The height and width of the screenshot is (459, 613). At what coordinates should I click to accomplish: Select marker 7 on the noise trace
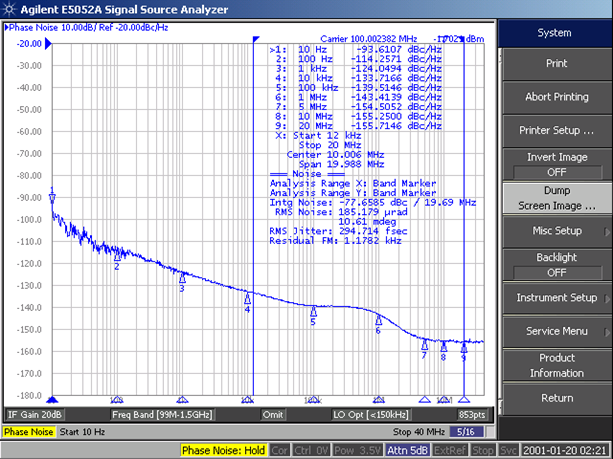[424, 344]
